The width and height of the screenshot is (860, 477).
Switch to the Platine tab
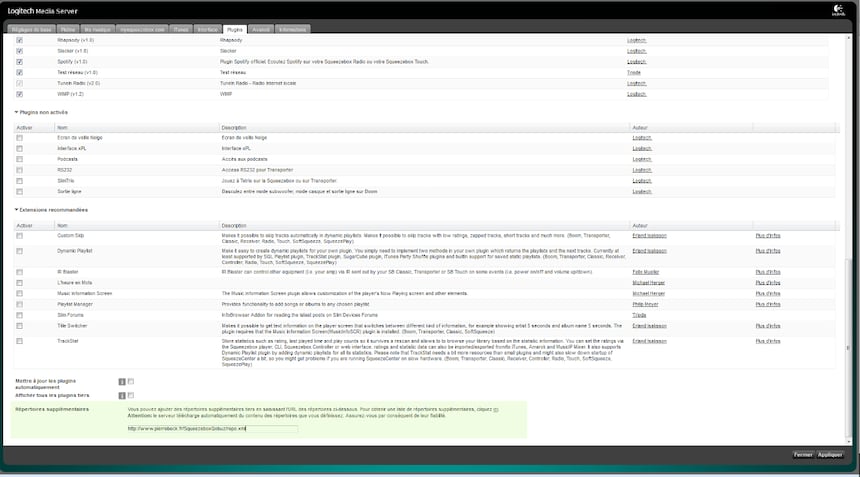click(x=68, y=29)
